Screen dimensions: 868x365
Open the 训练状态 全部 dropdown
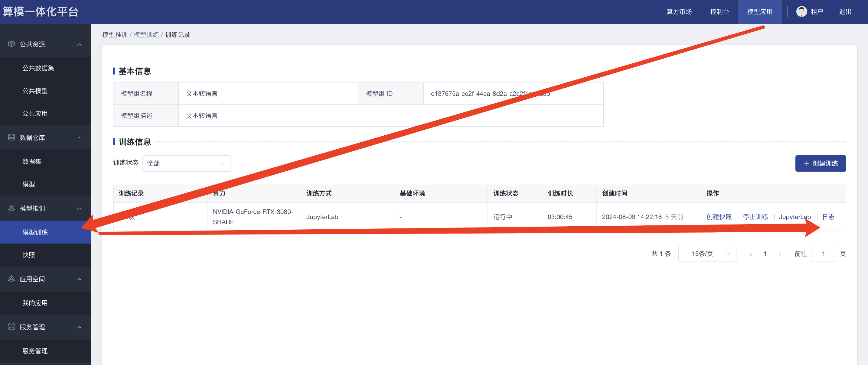pos(186,163)
